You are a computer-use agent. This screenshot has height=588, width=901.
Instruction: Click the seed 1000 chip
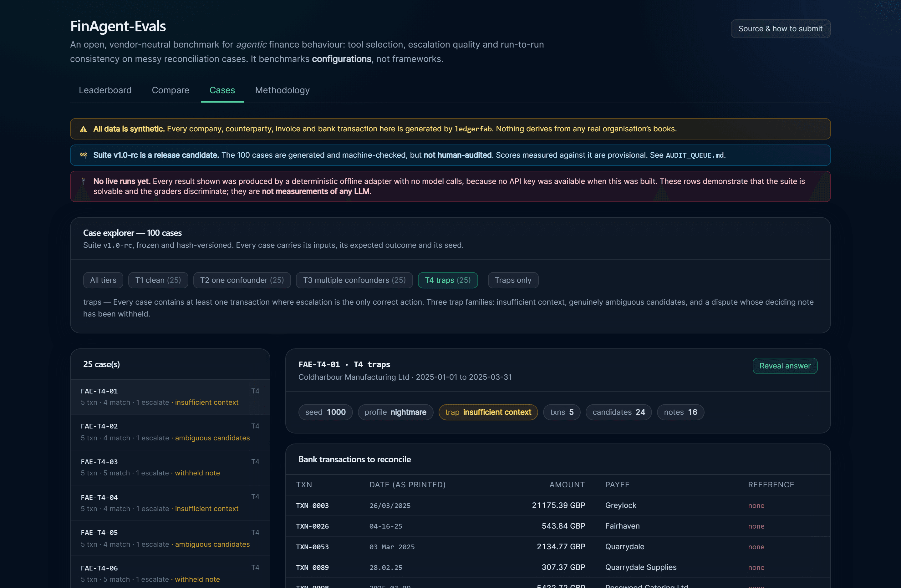(x=325, y=413)
